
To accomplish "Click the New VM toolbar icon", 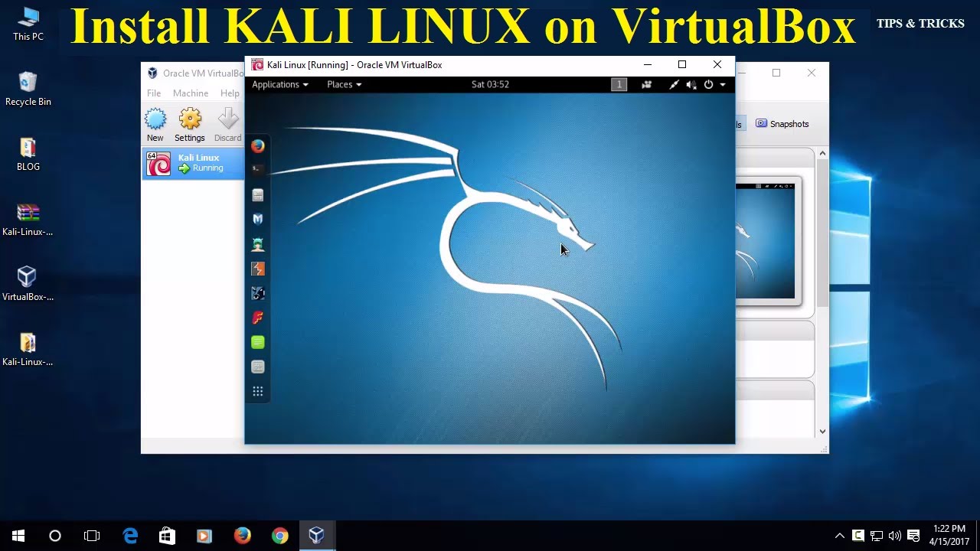I will click(155, 125).
